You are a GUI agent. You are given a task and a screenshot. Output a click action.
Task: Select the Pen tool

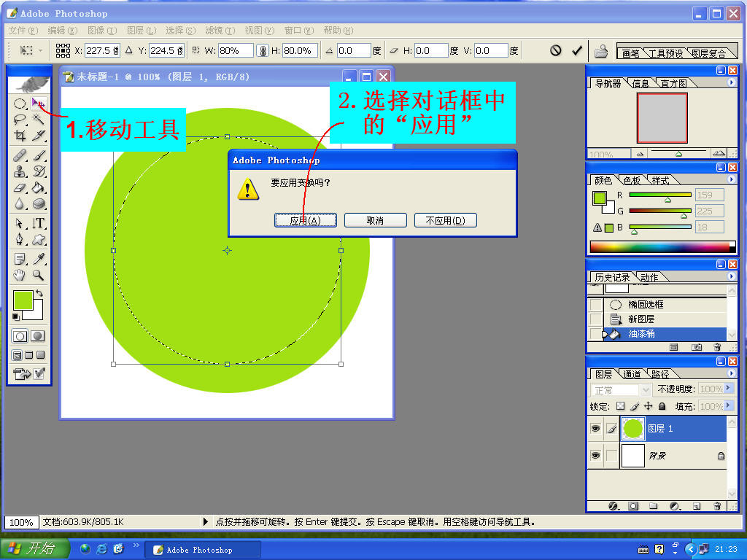pyautogui.click(x=20, y=239)
